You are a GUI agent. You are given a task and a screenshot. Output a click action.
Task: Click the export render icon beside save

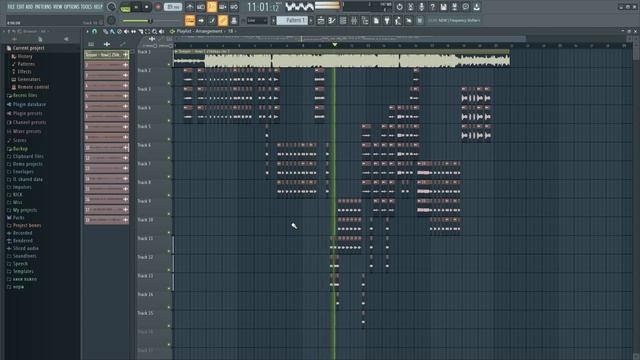click(455, 7)
